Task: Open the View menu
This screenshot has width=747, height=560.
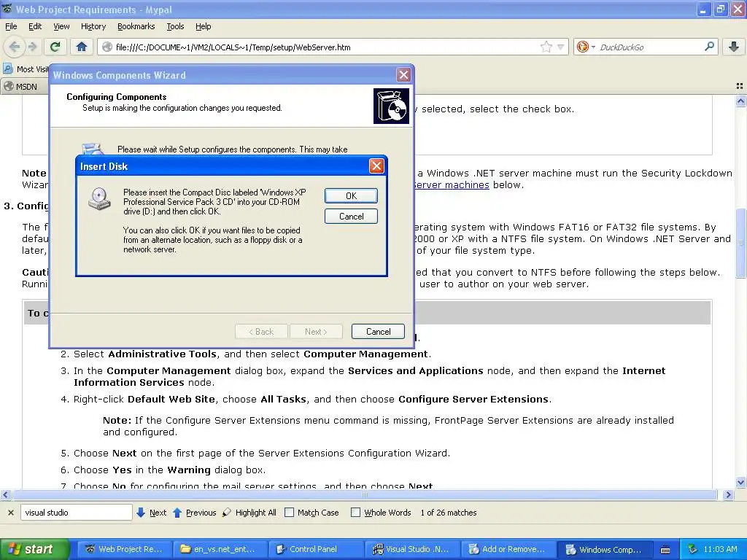Action: 61,26
